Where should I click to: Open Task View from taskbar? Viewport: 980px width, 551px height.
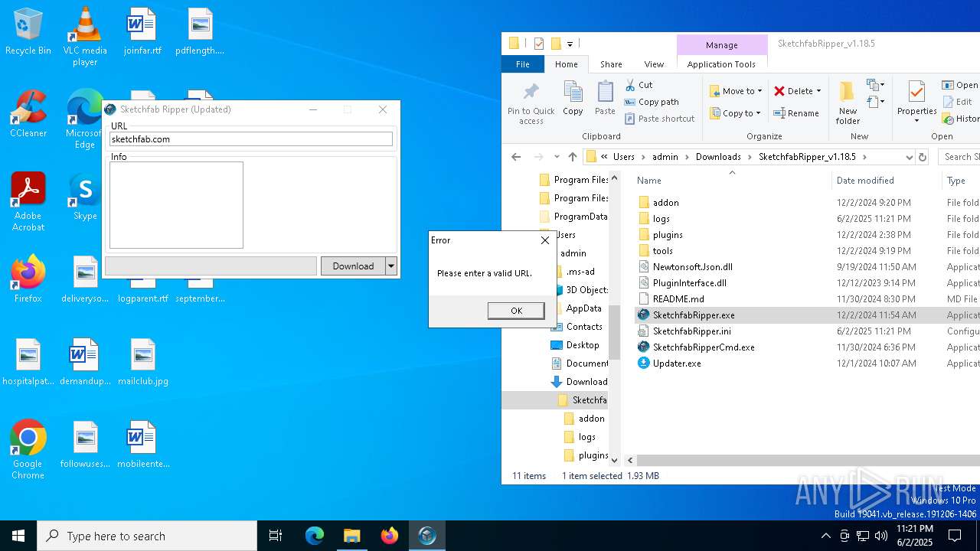[276, 536]
